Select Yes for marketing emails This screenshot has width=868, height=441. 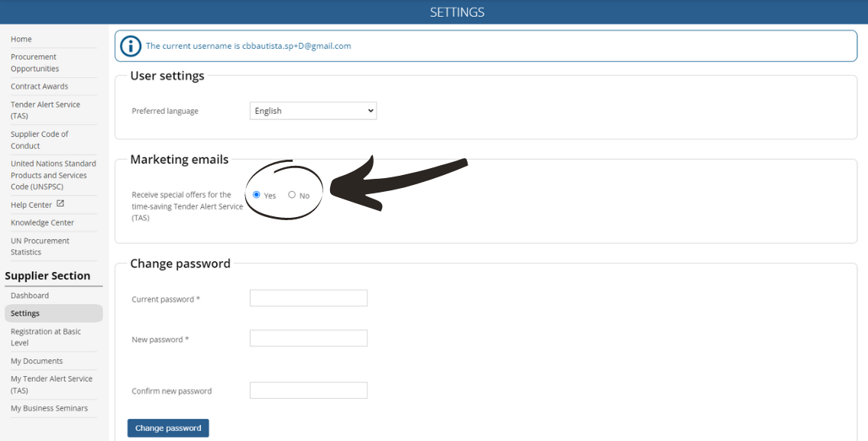256,194
